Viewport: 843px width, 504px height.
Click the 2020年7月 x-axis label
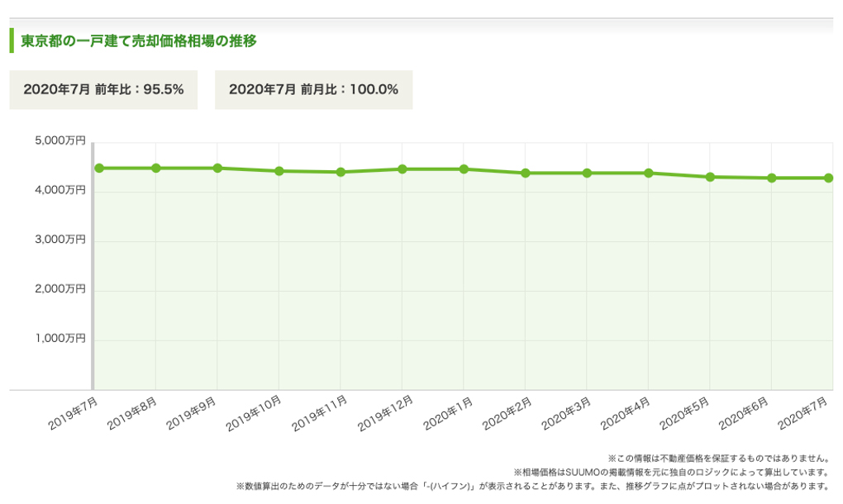click(803, 414)
